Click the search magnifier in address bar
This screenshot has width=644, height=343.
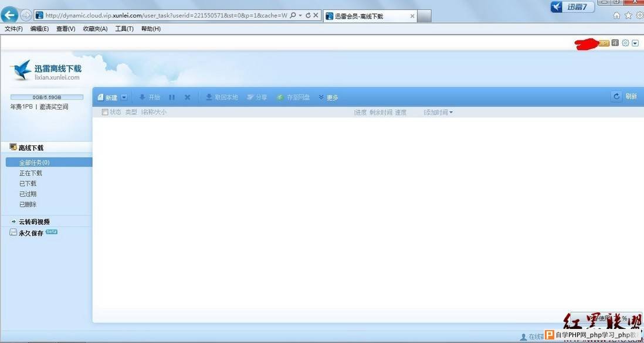coord(293,15)
